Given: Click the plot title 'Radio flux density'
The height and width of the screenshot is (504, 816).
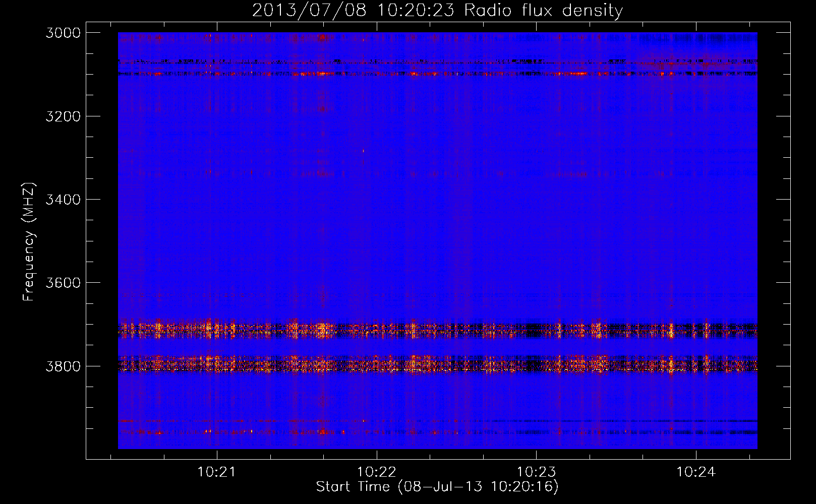Looking at the screenshot, I should tap(544, 10).
